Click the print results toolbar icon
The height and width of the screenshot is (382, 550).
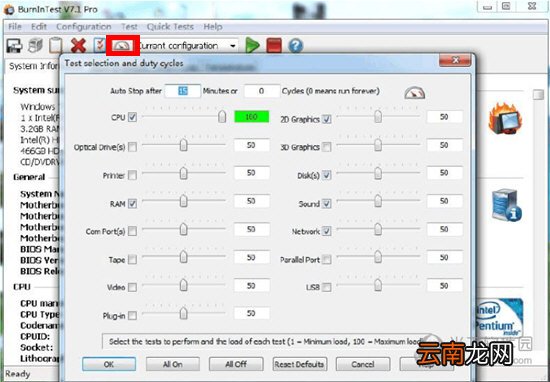coord(35,46)
